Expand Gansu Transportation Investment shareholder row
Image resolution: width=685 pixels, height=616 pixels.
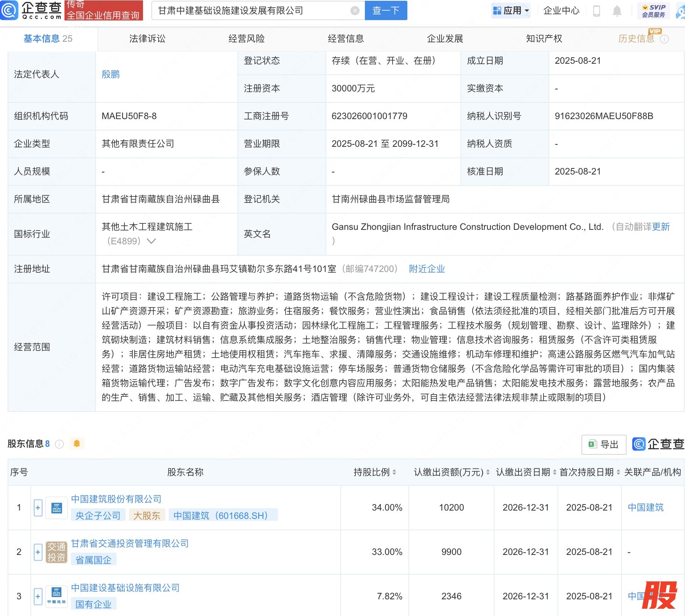click(38, 552)
